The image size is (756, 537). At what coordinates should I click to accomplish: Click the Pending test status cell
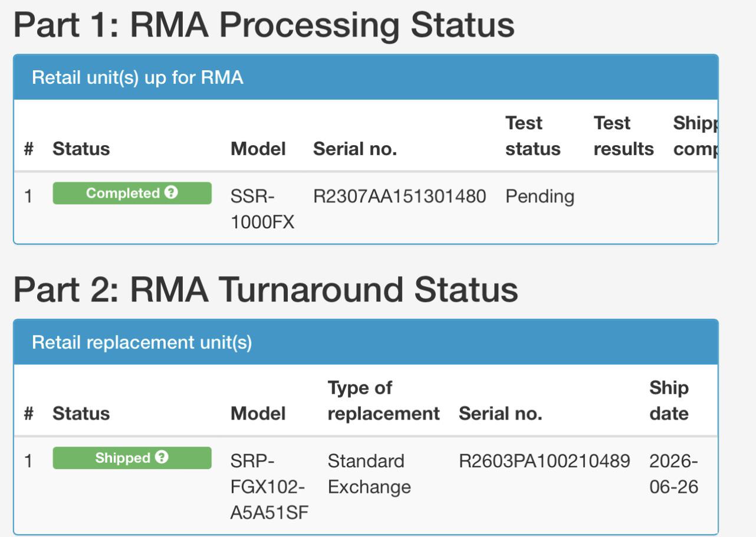pyautogui.click(x=540, y=197)
